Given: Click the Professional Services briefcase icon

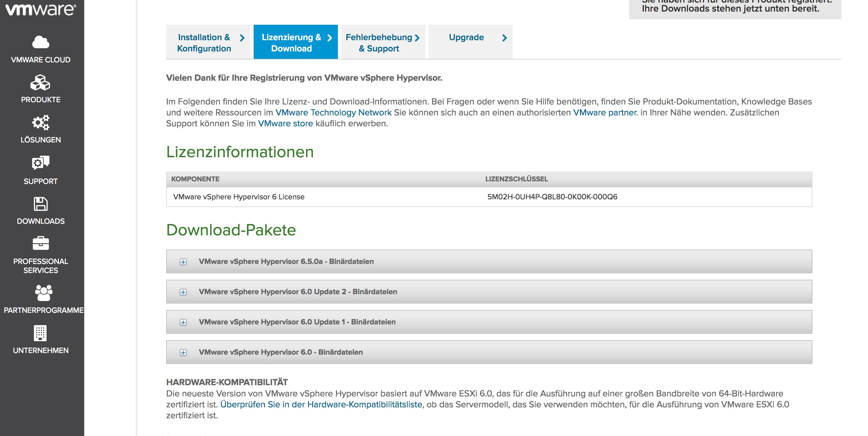Looking at the screenshot, I should pos(41,243).
